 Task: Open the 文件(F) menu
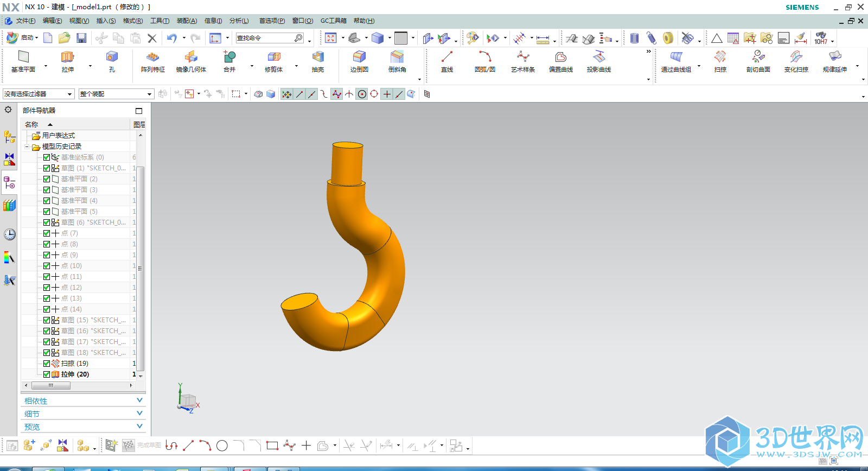click(x=25, y=21)
